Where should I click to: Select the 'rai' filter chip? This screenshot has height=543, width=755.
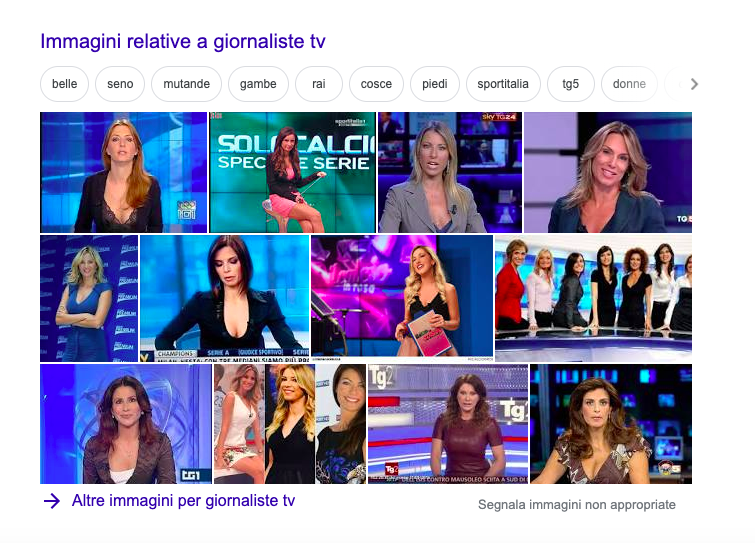click(319, 84)
